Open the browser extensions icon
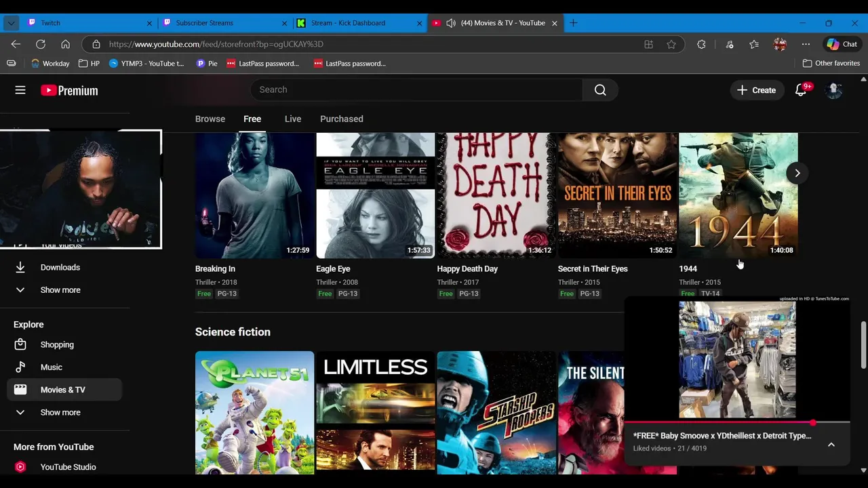 pyautogui.click(x=701, y=44)
